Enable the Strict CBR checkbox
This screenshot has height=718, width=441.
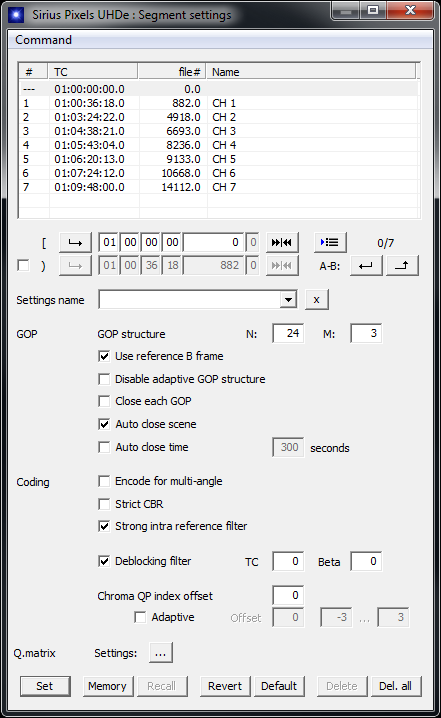[x=104, y=504]
